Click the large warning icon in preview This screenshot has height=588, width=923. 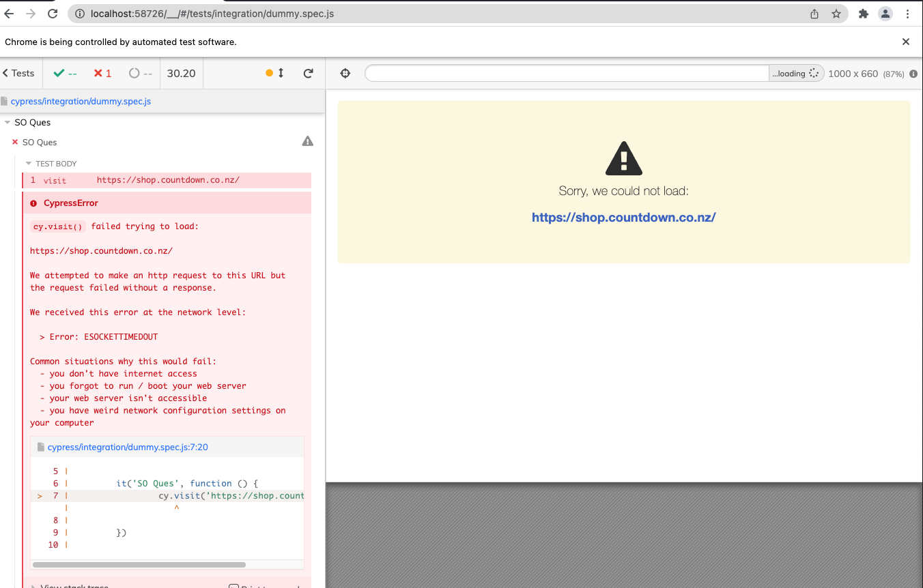tap(624, 158)
